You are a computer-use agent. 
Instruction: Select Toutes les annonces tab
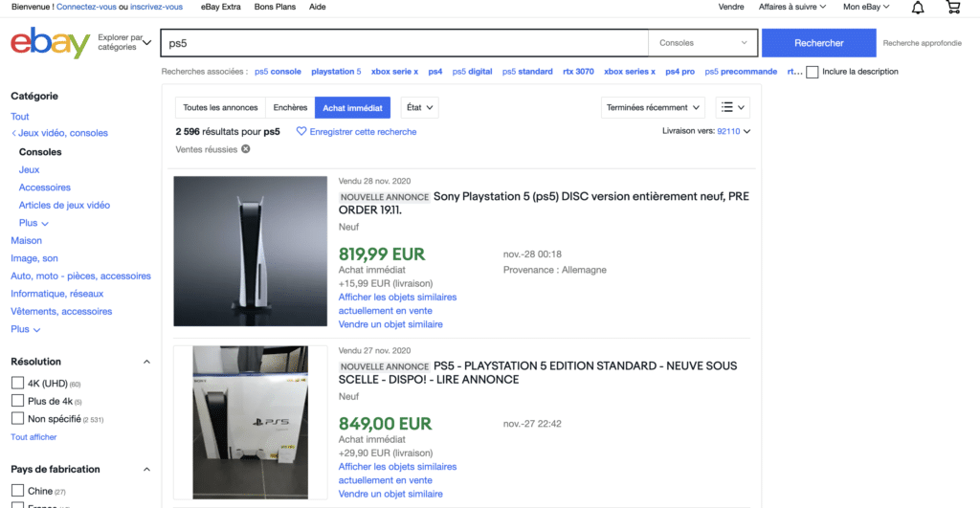pos(220,107)
